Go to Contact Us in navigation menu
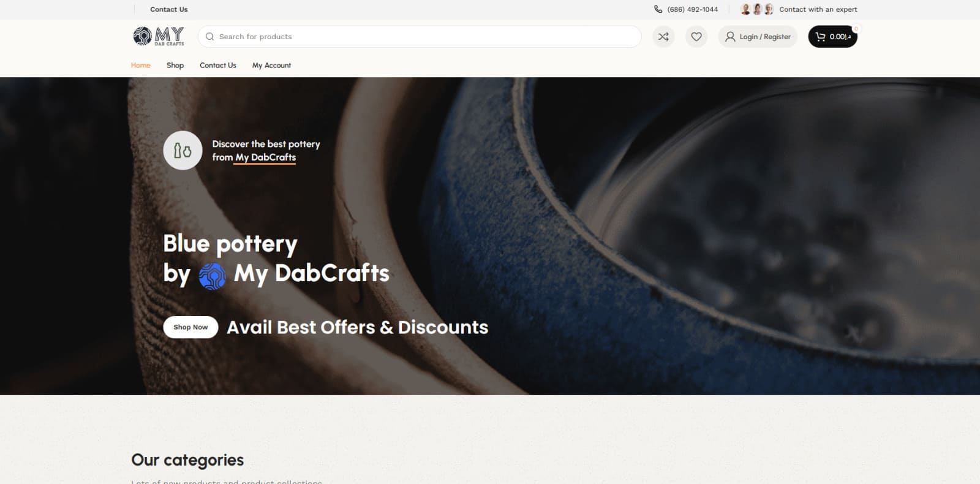The image size is (980, 484). point(217,65)
